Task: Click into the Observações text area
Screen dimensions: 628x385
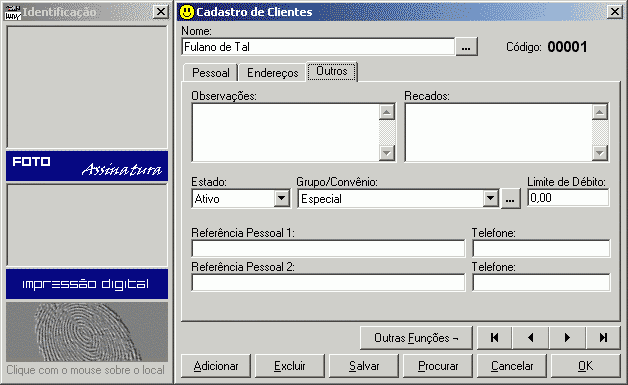Action: point(286,133)
